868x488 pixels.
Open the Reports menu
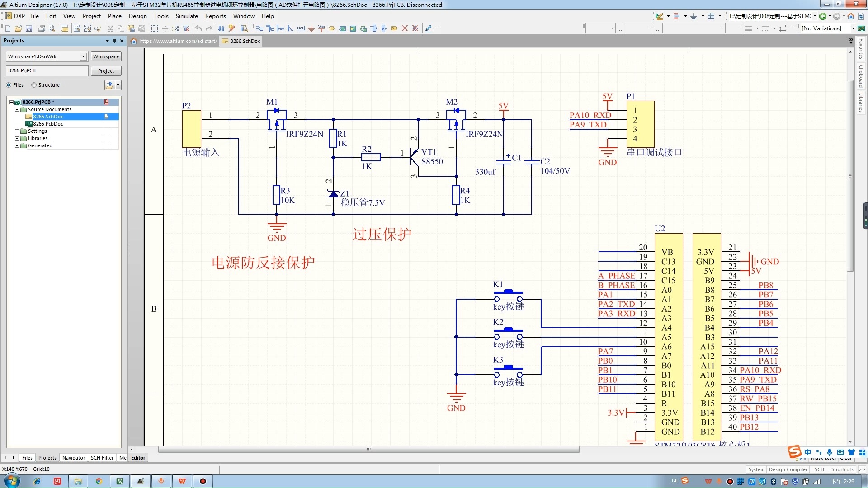pyautogui.click(x=215, y=16)
